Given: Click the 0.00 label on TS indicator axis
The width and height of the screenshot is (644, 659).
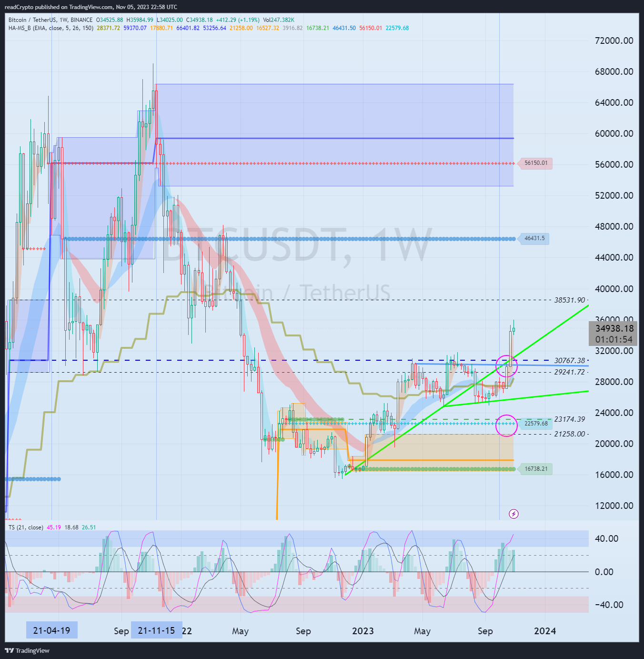Looking at the screenshot, I should coord(604,572).
